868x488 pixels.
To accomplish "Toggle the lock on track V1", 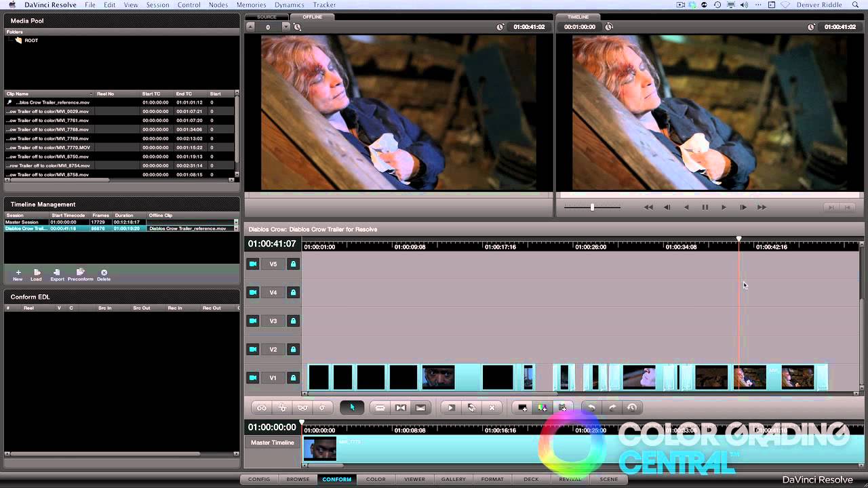I will tap(293, 378).
